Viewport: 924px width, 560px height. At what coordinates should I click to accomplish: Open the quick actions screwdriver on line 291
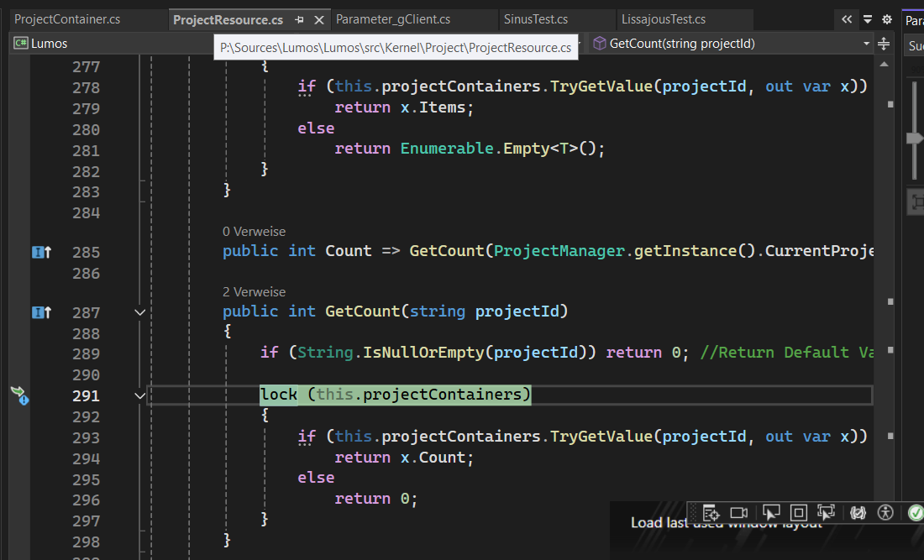(x=19, y=395)
